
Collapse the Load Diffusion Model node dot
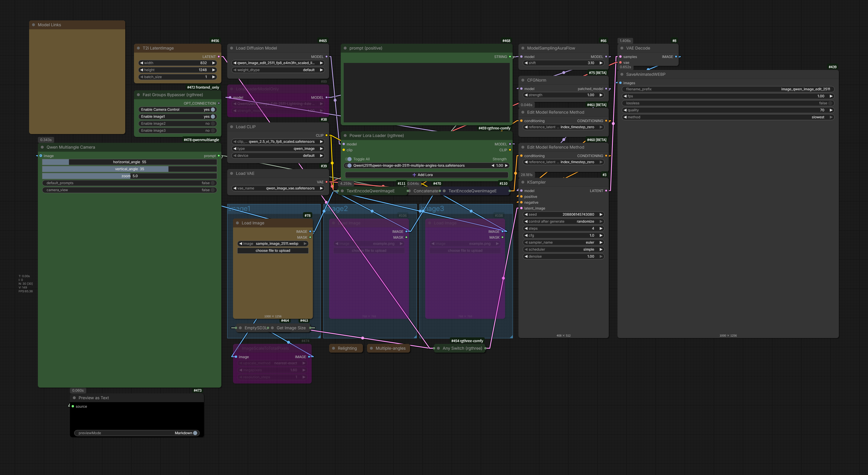click(x=232, y=48)
